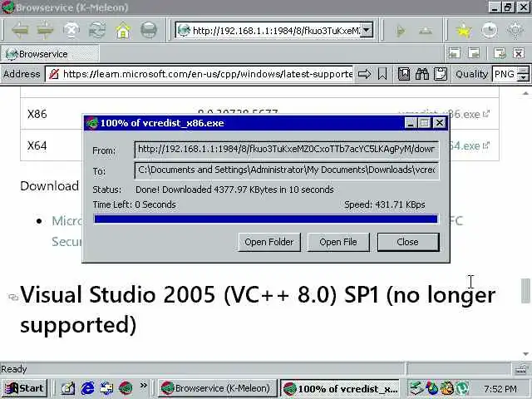Viewport: 532px width, 399px height.
Task: Open the Preferences gear icon
Action: (x=515, y=31)
